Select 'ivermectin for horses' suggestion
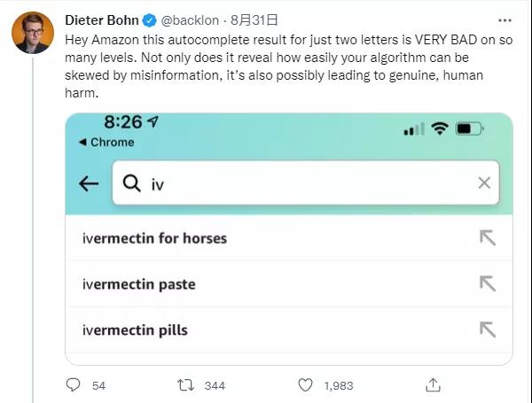The image size is (532, 403). [154, 238]
